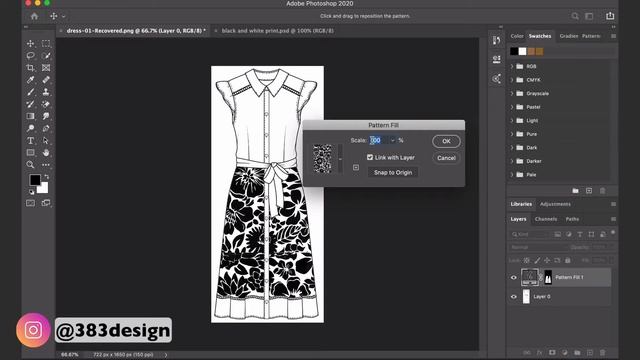
Task: Select the Spot Healing Brush tool
Action: pyautogui.click(x=46, y=80)
